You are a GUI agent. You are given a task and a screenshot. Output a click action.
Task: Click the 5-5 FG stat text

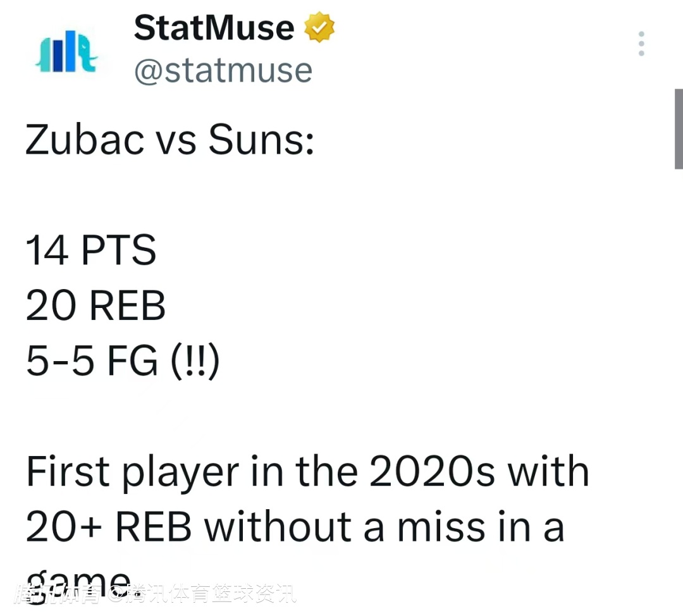pyautogui.click(x=92, y=361)
